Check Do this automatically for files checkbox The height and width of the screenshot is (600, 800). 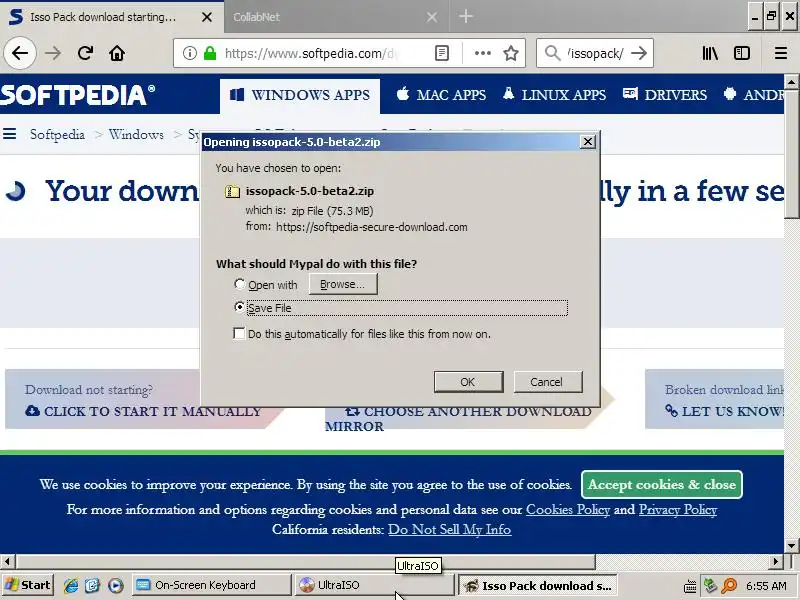coord(239,334)
